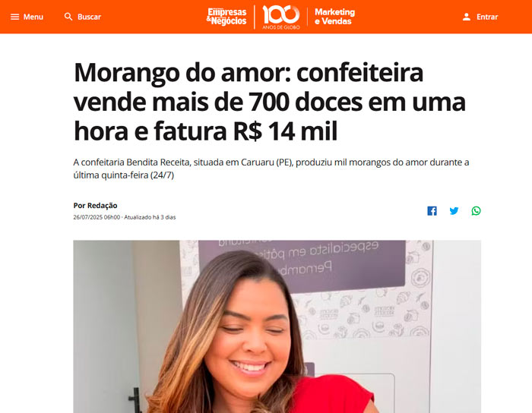This screenshot has height=413, width=532.
Task: Click the article headline Morango do amor
Action: click(270, 102)
